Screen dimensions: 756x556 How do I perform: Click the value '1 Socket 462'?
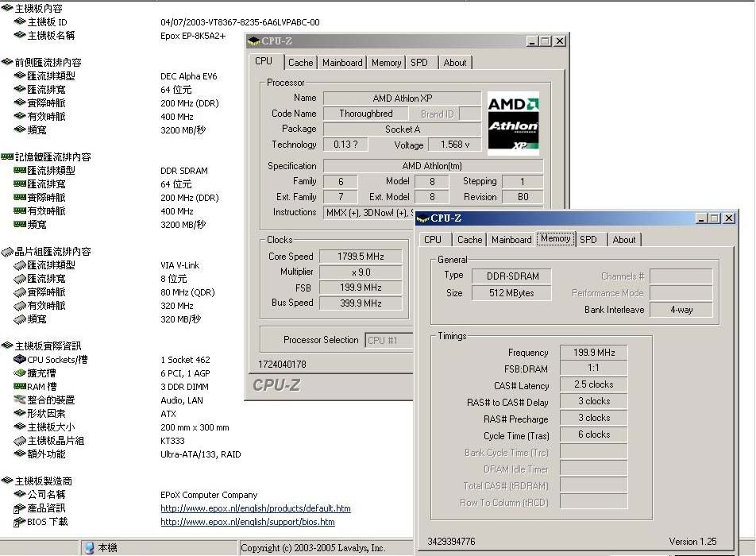(x=185, y=360)
